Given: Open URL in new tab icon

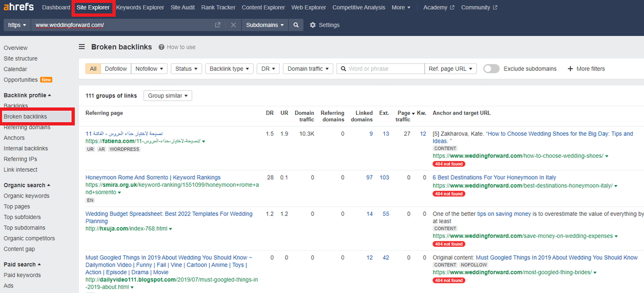Looking at the screenshot, I should (x=217, y=25).
